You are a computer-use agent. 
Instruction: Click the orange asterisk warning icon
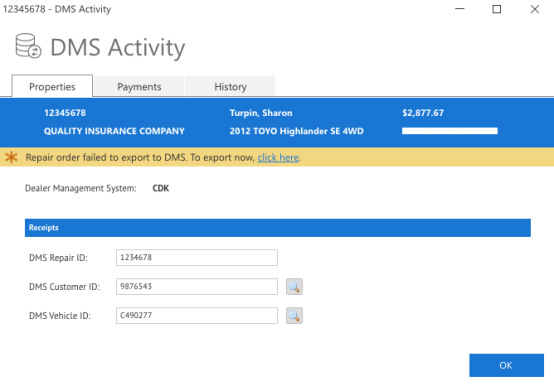[11, 157]
